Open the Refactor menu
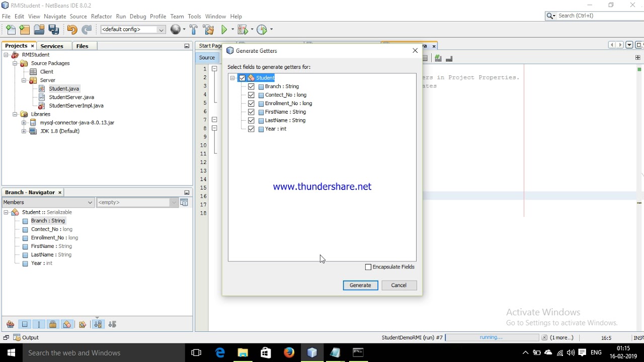The width and height of the screenshot is (644, 362). point(101,16)
